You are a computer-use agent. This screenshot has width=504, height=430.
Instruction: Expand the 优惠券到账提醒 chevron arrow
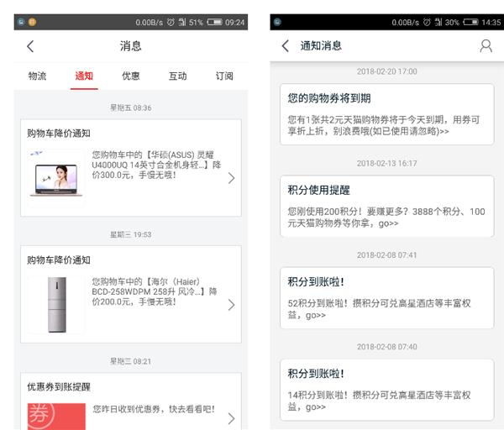(231, 417)
